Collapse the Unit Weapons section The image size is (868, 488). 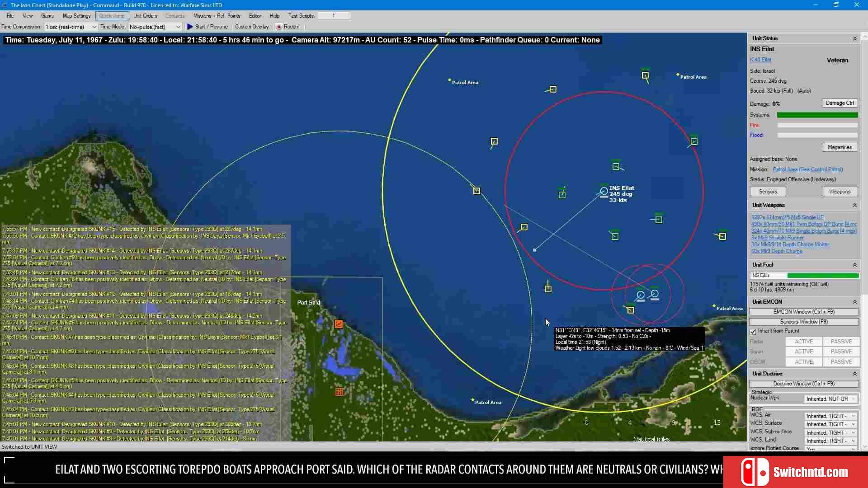(854, 206)
